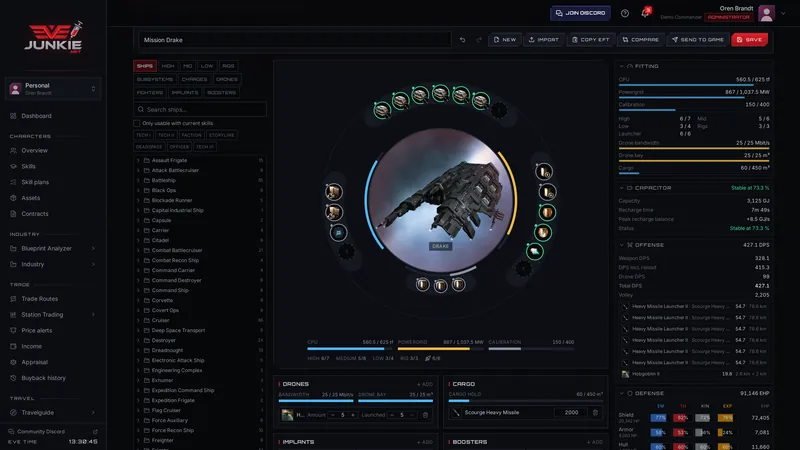Image resolution: width=800 pixels, height=450 pixels.
Task: Expand the Blueprint Analyzer submenu
Action: [x=93, y=248]
